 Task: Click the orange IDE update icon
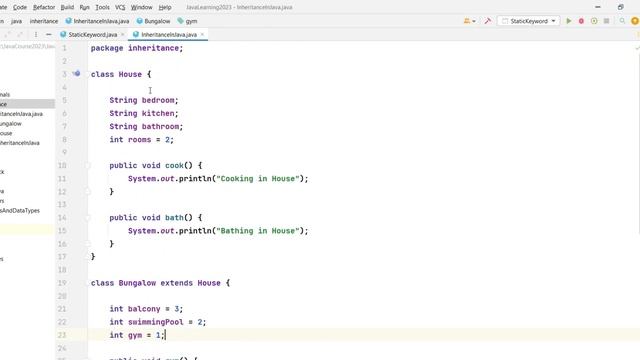coord(635,21)
